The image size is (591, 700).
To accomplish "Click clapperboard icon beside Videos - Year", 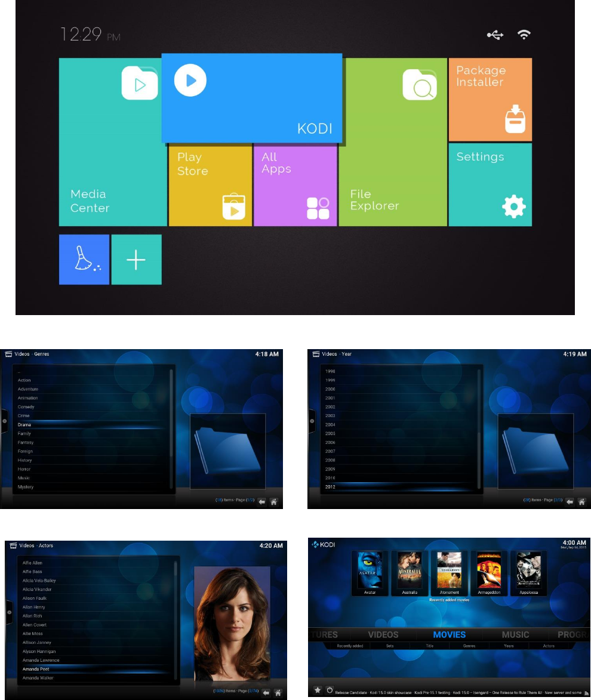I will click(x=316, y=354).
